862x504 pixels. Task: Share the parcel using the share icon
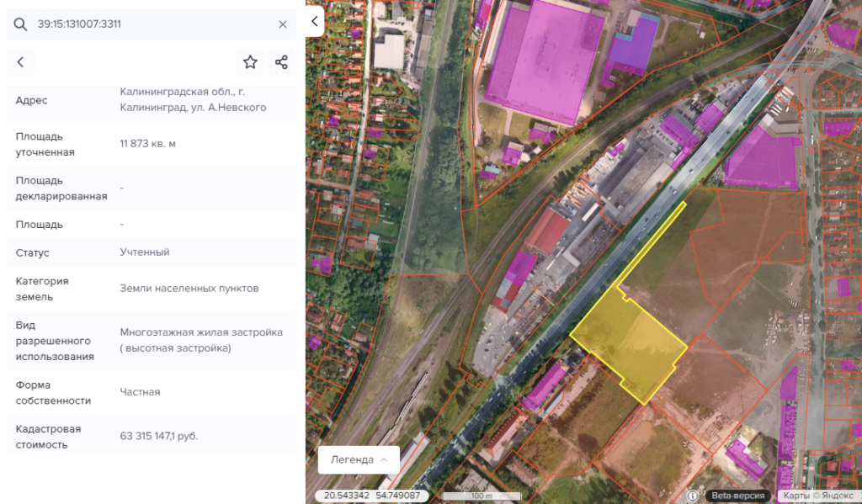(x=281, y=62)
